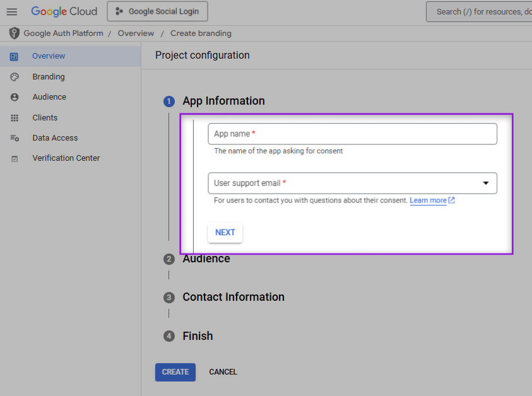This screenshot has height=396, width=532.
Task: Expand step 2 Audience section
Action: 206,259
